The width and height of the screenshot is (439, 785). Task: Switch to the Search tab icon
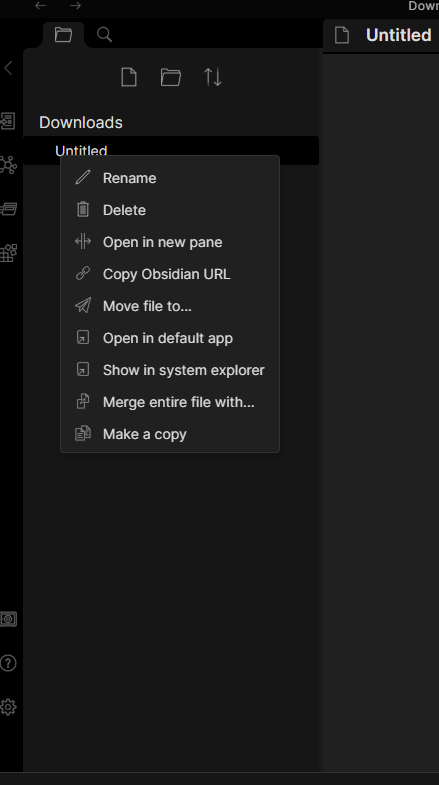(x=104, y=35)
